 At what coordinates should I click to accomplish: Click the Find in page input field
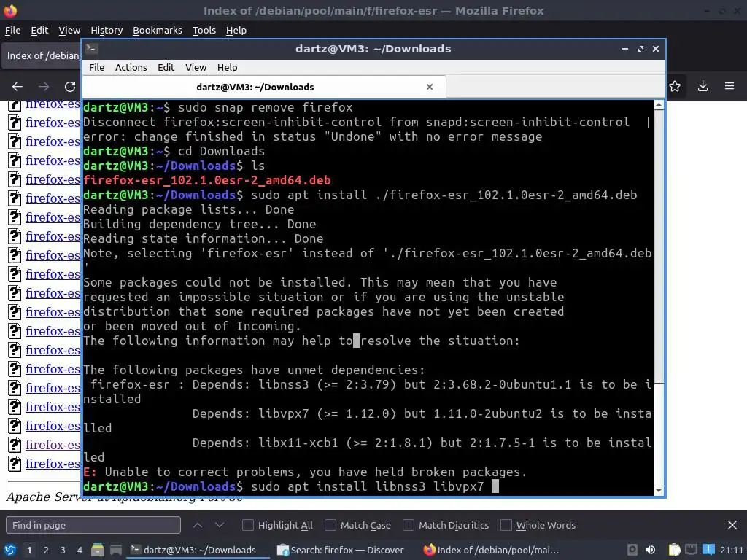(x=93, y=525)
